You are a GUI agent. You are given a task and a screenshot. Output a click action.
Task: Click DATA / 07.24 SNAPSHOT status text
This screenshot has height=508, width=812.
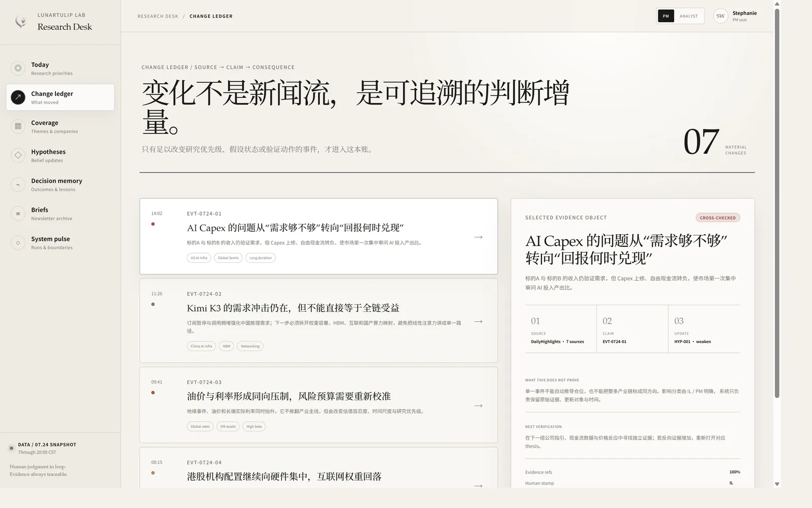[47, 445]
